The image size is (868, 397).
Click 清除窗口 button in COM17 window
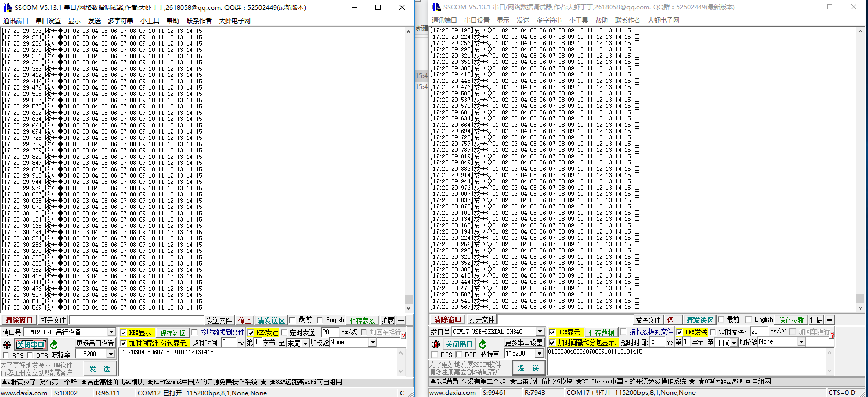click(447, 319)
